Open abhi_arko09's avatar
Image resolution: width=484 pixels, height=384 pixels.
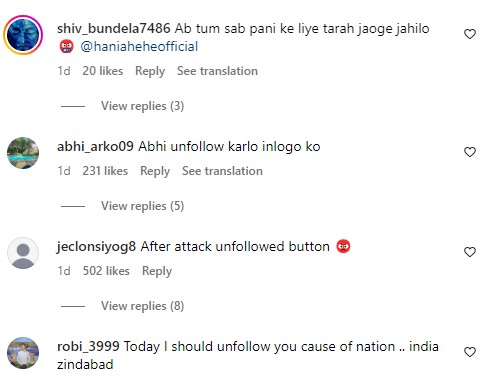pyautogui.click(x=23, y=153)
